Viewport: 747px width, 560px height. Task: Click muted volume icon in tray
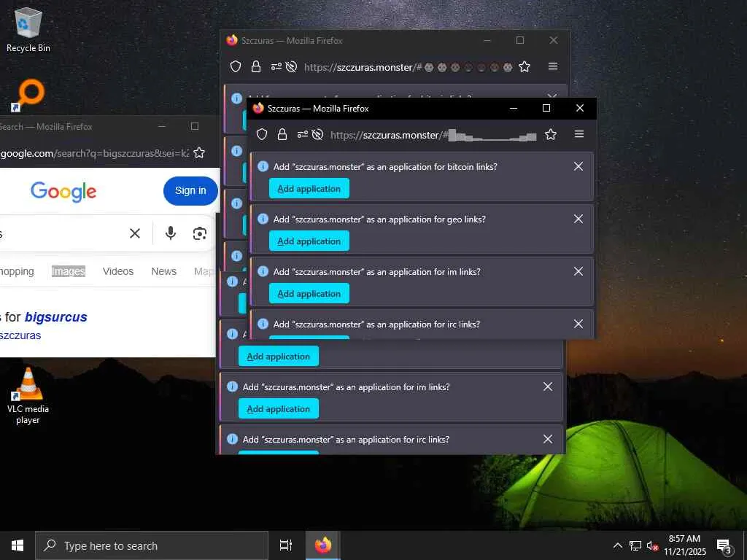pos(652,545)
